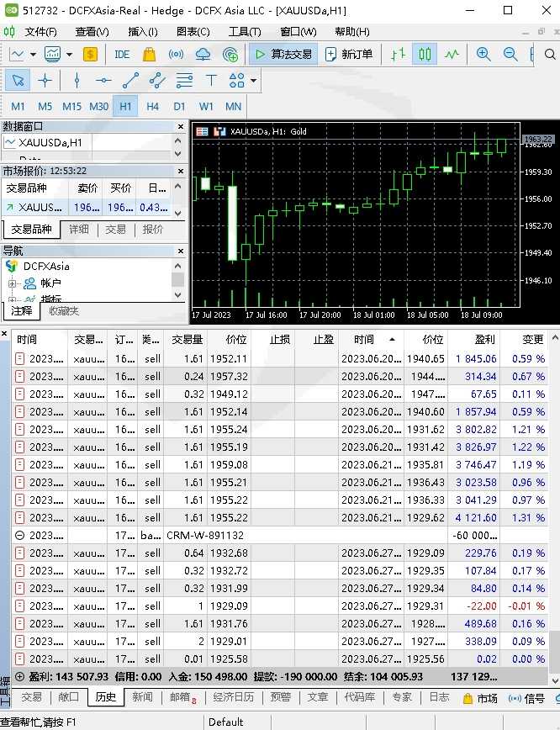Viewport: 560px width, 730px height.
Task: Open the search magnifier icon
Action: pos(550,55)
